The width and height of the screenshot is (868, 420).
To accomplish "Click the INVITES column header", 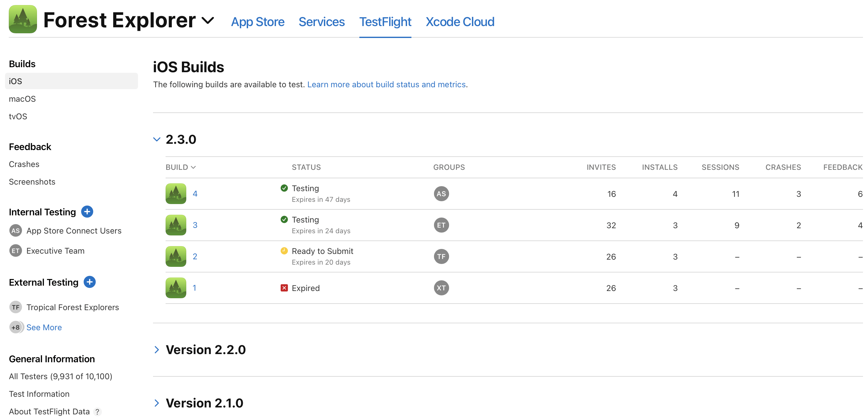I will (x=601, y=167).
